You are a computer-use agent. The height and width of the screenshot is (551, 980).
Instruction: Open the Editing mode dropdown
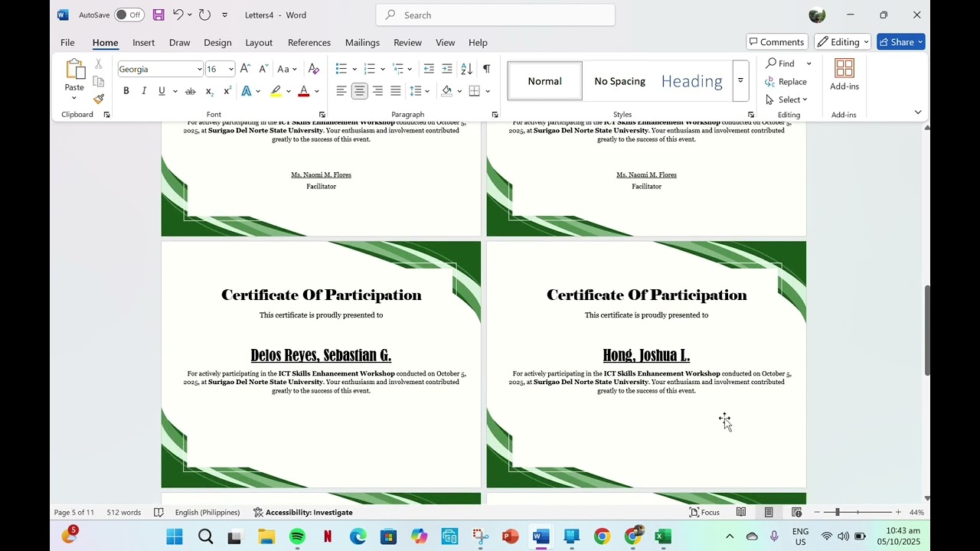coord(843,42)
